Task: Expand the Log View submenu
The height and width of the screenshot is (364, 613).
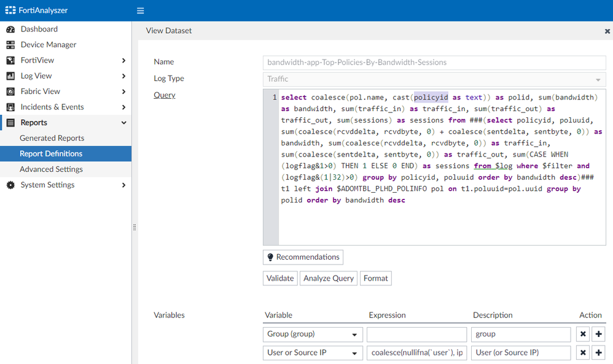Action: [x=123, y=76]
